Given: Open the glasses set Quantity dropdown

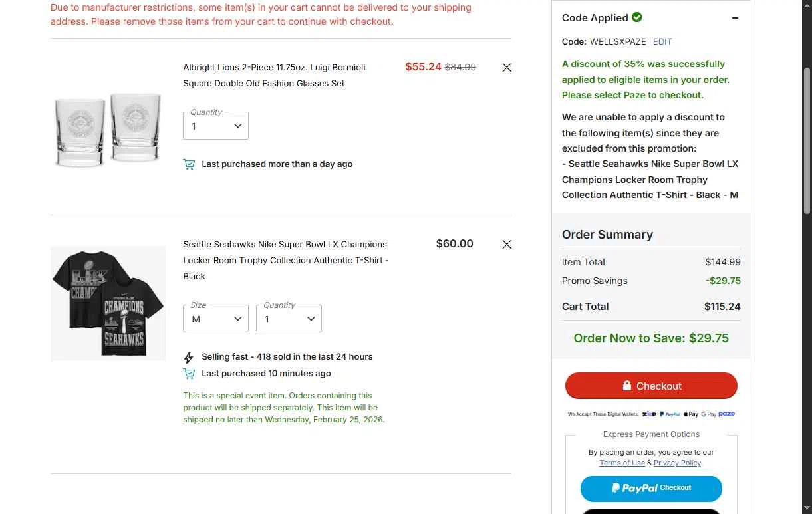Looking at the screenshot, I should click(x=215, y=126).
